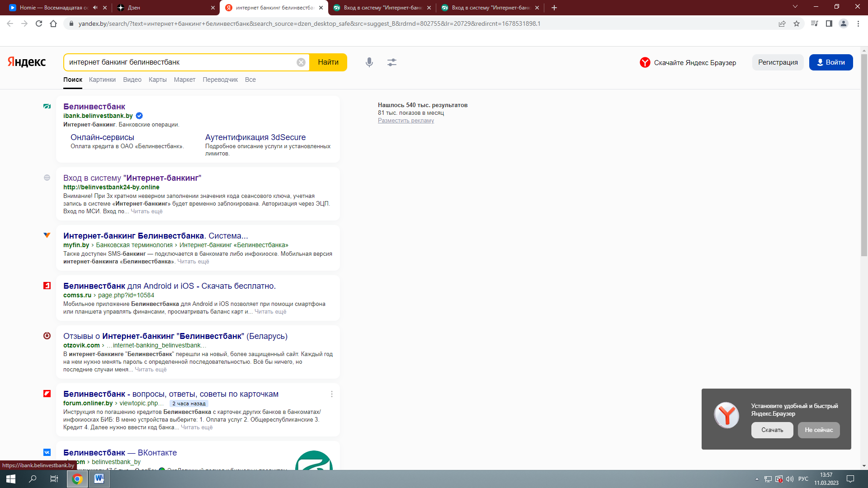This screenshot has width=868, height=488.
Task: Share this page icon in address bar
Action: [782, 23]
